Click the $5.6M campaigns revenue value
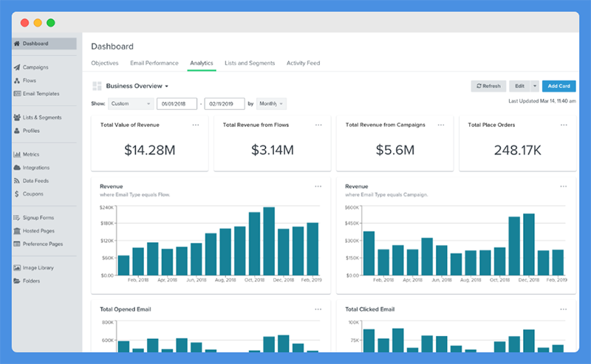This screenshot has height=364, width=591. point(395,151)
